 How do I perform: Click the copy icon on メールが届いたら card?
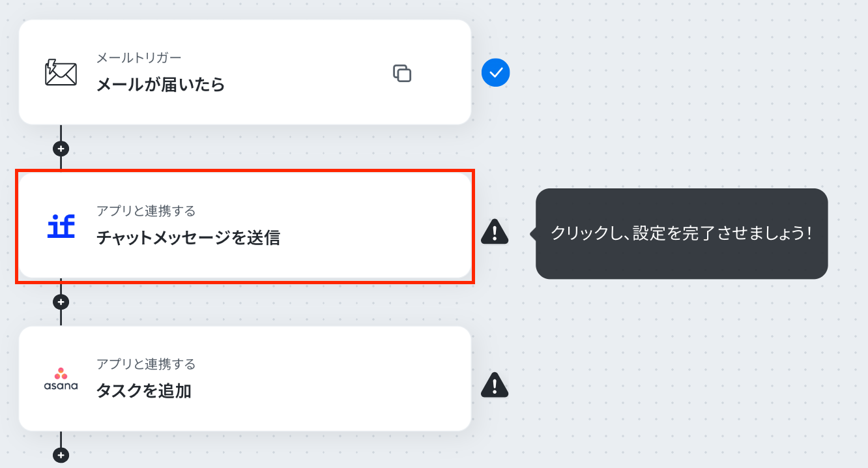click(x=402, y=73)
